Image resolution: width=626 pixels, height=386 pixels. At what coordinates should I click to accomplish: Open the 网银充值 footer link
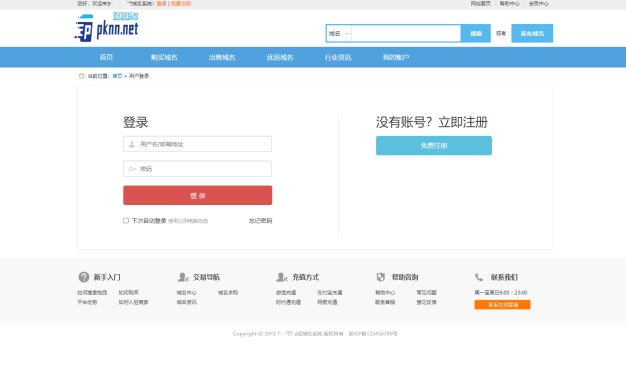pyautogui.click(x=327, y=302)
